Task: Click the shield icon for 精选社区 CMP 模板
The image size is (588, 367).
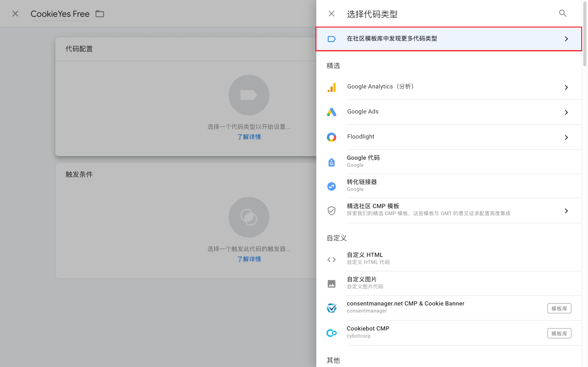Action: [332, 210]
